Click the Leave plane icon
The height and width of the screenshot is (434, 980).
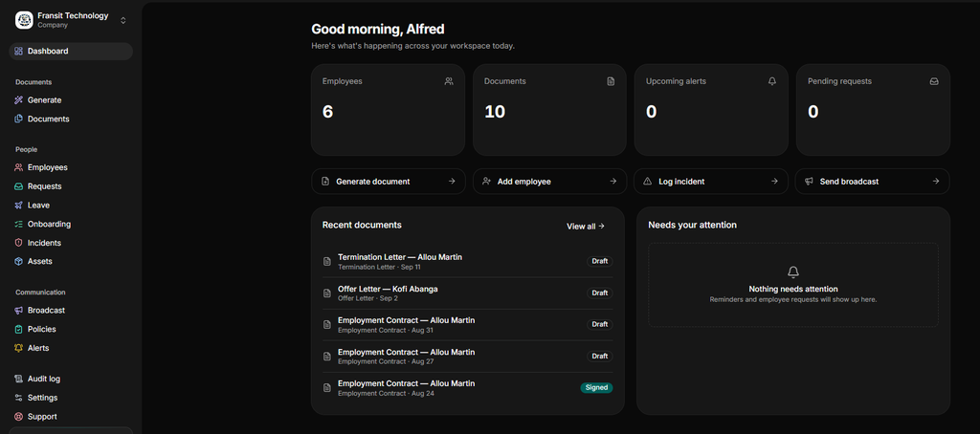pos(19,205)
